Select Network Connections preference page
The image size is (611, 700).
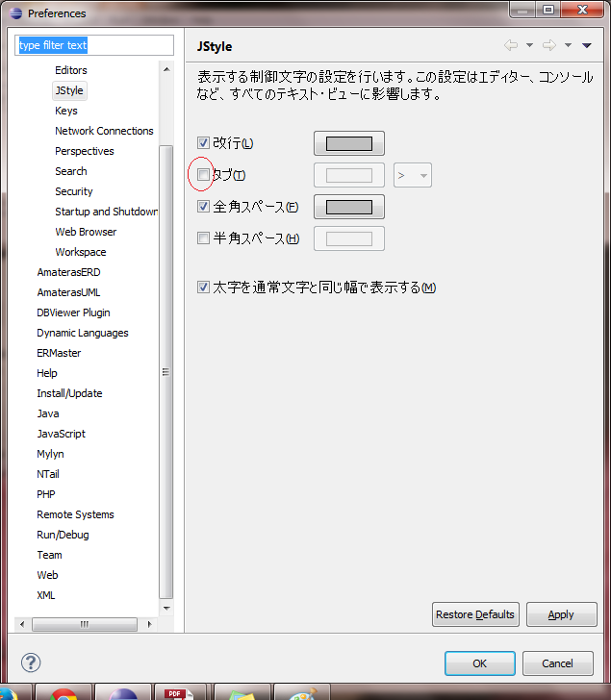(104, 131)
